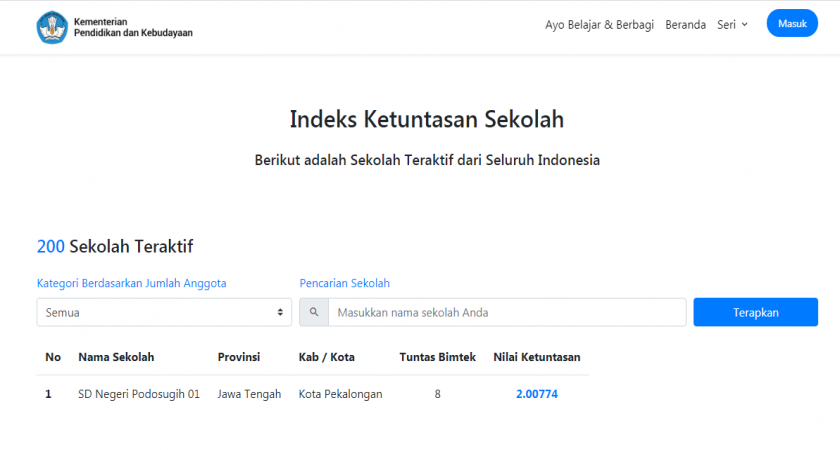Click the Nama Sekolah column header
The width and height of the screenshot is (840, 450).
pos(116,357)
